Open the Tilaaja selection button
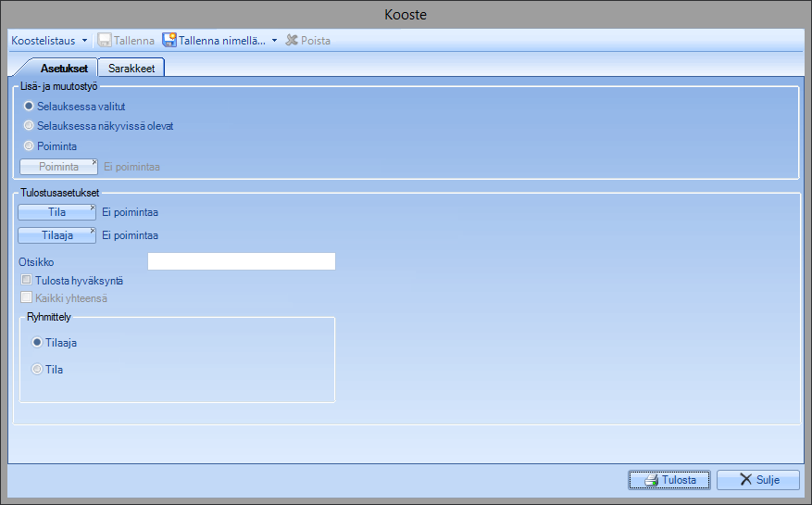The width and height of the screenshot is (812, 505). pyautogui.click(x=56, y=235)
